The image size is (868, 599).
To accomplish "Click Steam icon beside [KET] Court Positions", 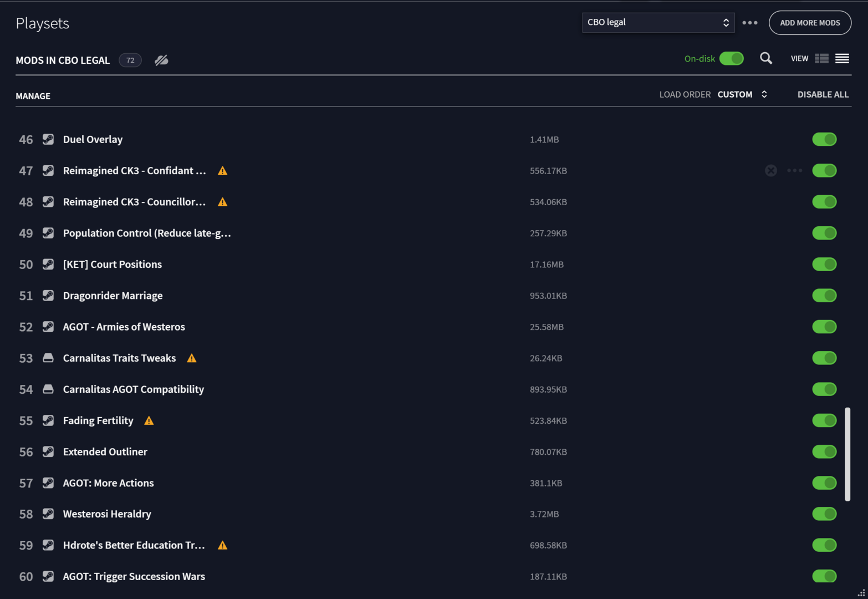I will tap(48, 264).
